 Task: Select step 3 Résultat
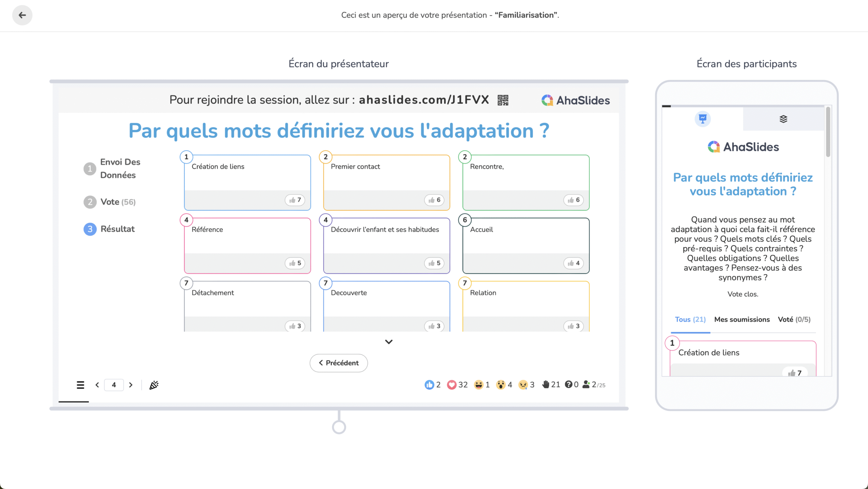pyautogui.click(x=109, y=229)
